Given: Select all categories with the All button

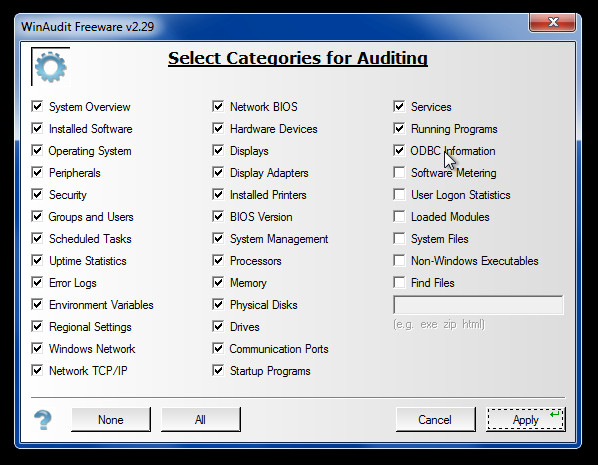Looking at the screenshot, I should 201,420.
